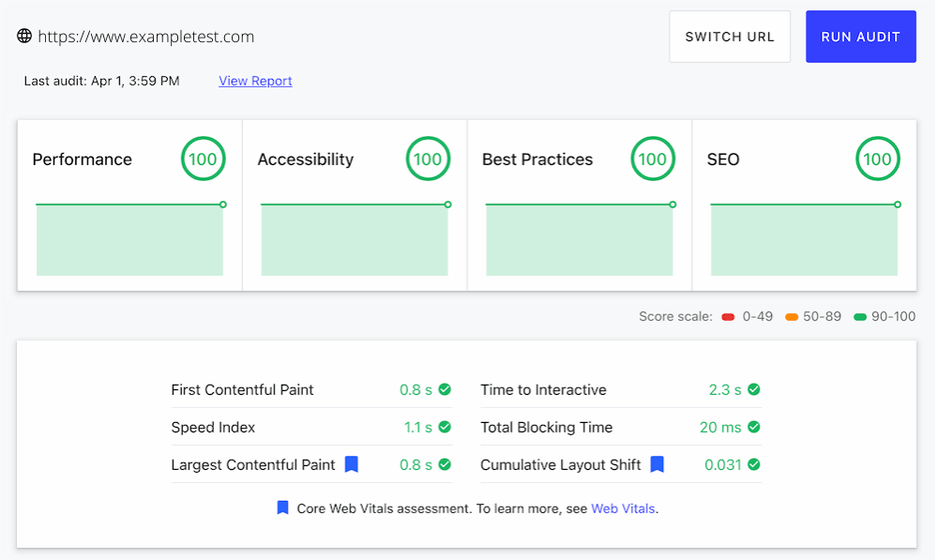Image resolution: width=938 pixels, height=560 pixels.
Task: Click the Accessibility 100 score circle
Action: click(x=428, y=159)
